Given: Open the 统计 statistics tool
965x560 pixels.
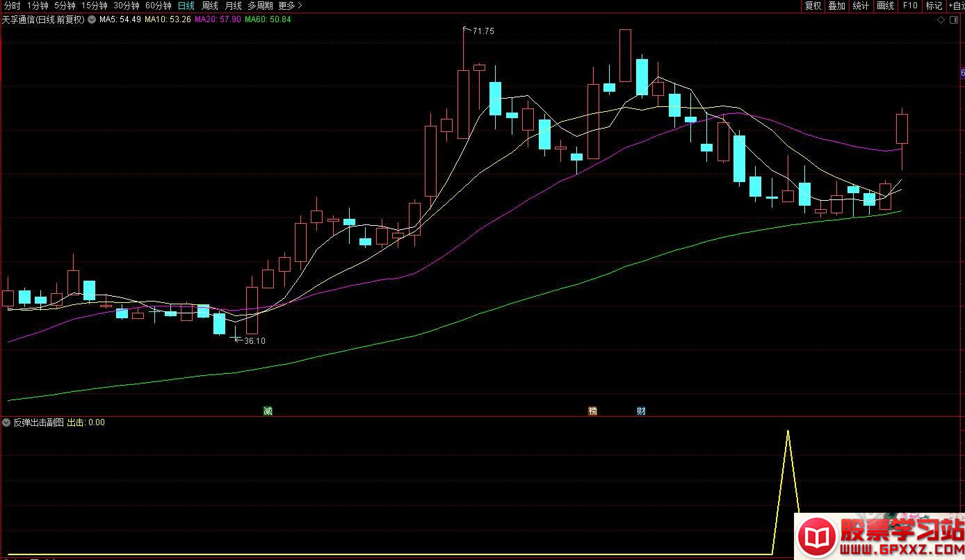Looking at the screenshot, I should click(861, 6).
